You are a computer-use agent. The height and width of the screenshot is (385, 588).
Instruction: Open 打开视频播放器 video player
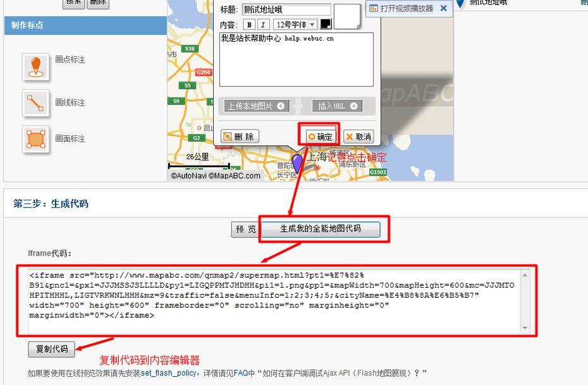pyautogui.click(x=401, y=8)
